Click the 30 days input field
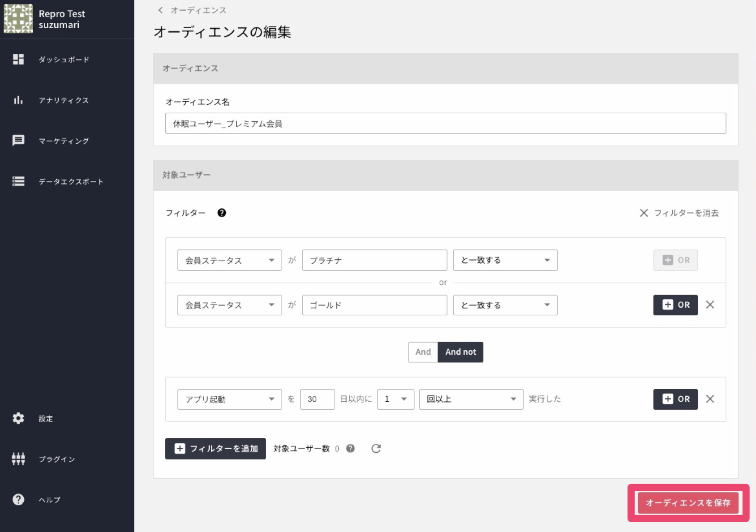Screen dimensions: 756x532 click(x=318, y=399)
